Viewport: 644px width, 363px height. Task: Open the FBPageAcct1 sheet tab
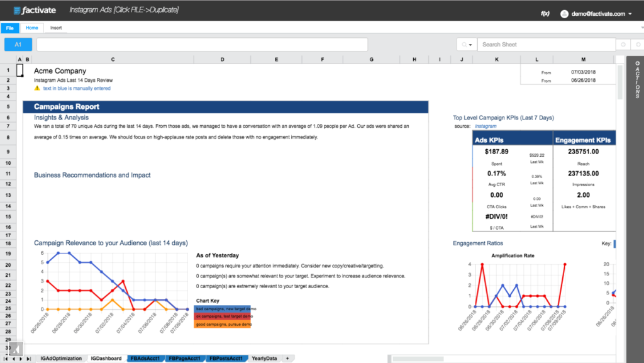click(x=185, y=359)
